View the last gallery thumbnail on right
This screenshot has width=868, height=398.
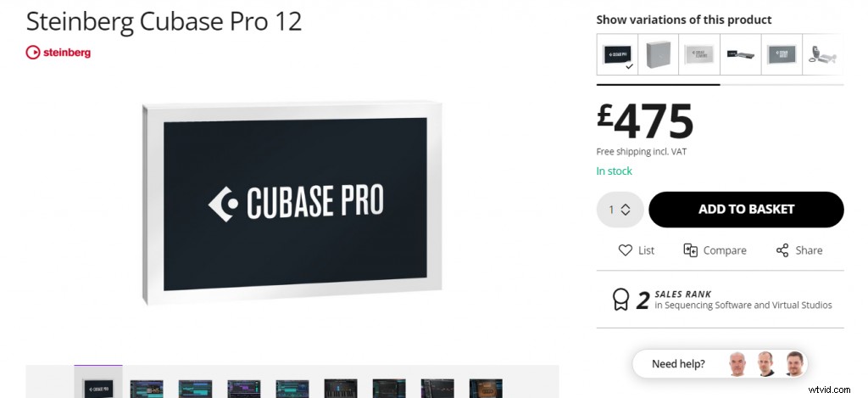tap(486, 388)
